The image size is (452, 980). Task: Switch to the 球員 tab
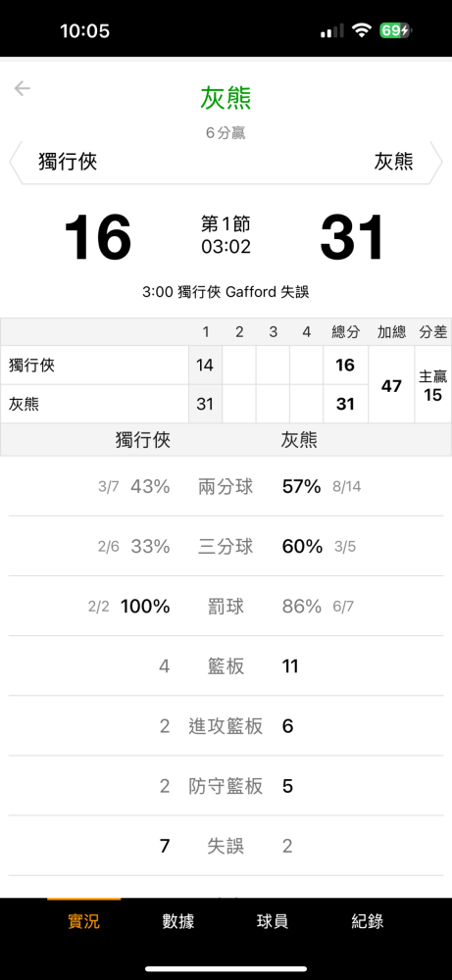point(273,920)
